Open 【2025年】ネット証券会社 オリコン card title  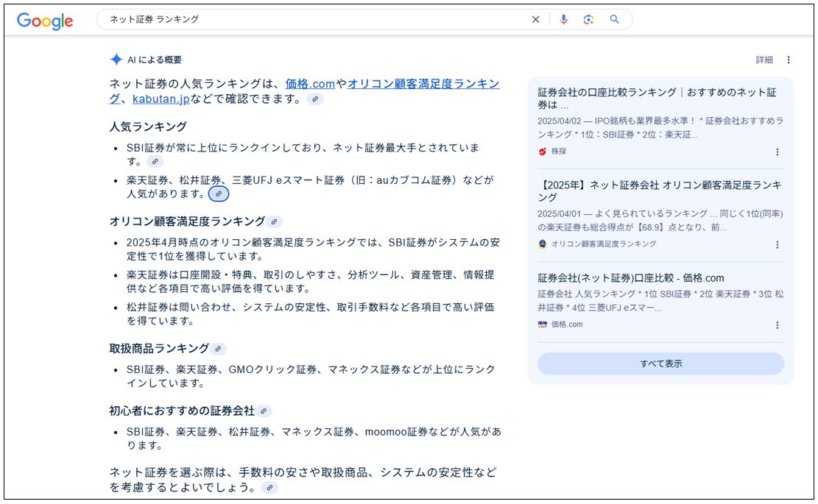660,191
